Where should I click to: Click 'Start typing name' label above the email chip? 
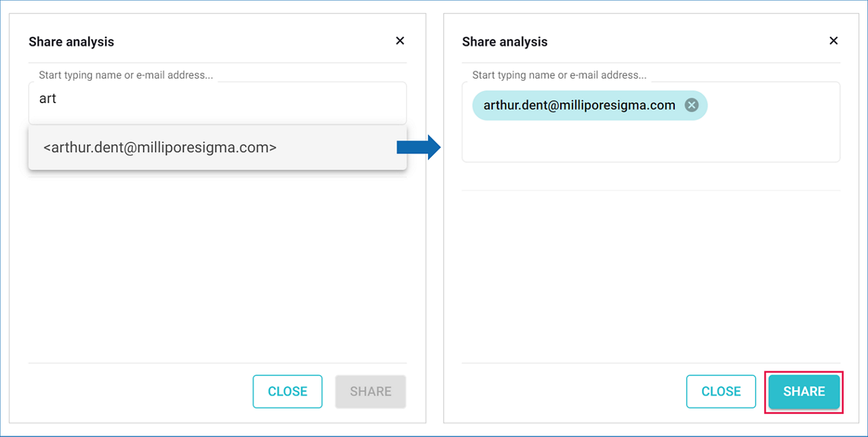[x=559, y=75]
